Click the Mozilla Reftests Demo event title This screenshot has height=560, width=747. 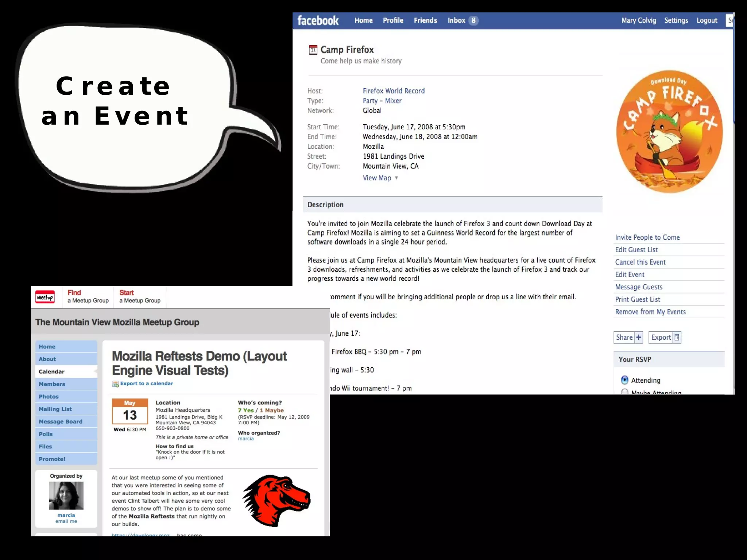[x=199, y=363]
